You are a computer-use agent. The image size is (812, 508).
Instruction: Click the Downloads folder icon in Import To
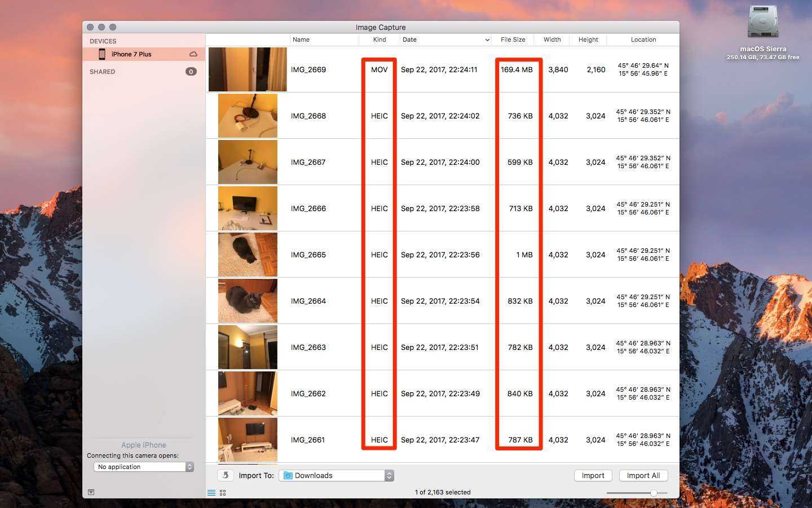(x=288, y=476)
